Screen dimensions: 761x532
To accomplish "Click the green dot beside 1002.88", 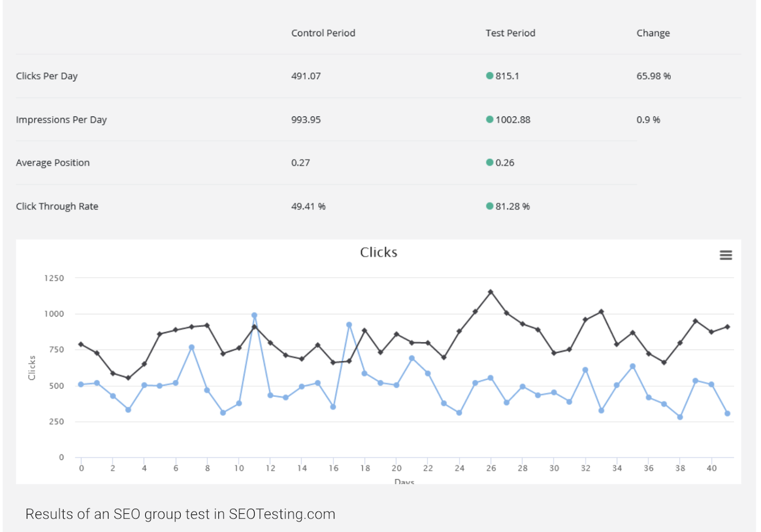I will coord(489,119).
